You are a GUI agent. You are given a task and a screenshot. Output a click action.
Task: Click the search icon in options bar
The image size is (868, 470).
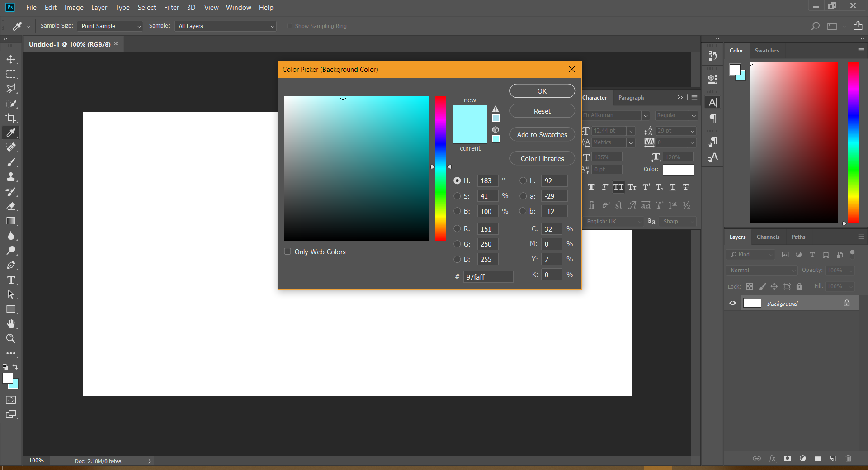click(x=815, y=26)
